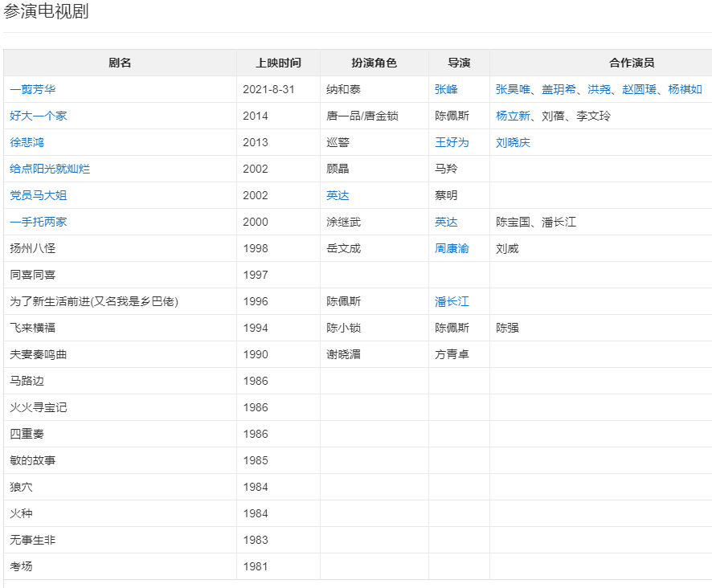712x588 pixels.
Task: Open co-star 张昊唯 link
Action: (513, 89)
